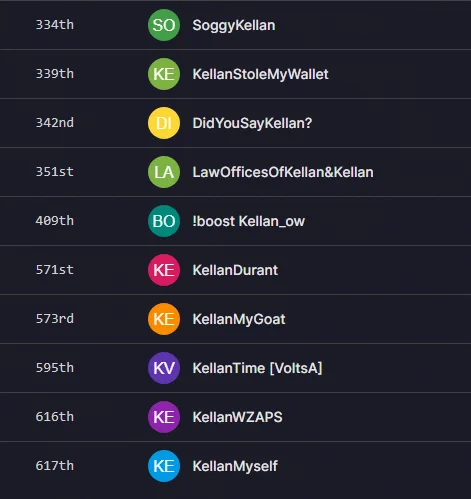Open the KellanWZAPS player name

(237, 417)
